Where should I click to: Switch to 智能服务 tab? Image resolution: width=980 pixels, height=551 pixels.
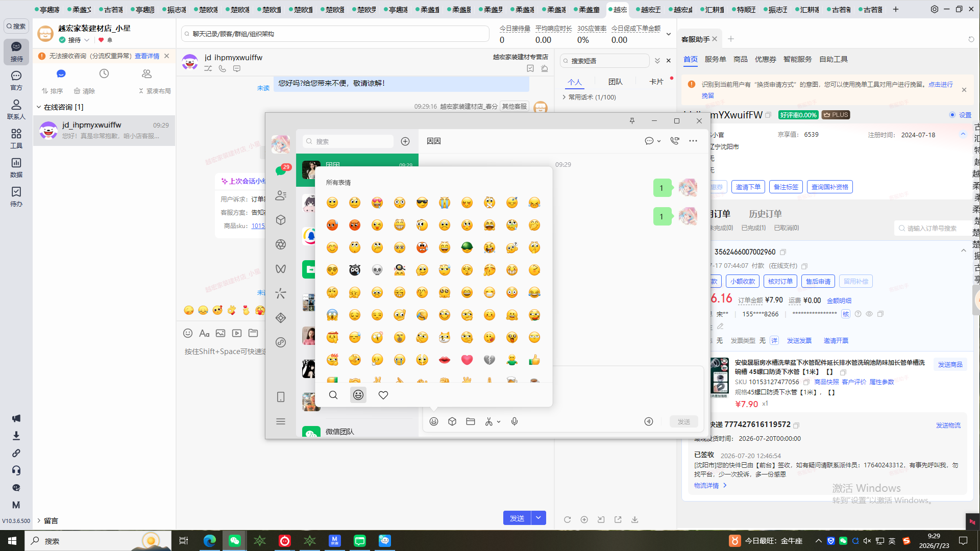coord(798,60)
